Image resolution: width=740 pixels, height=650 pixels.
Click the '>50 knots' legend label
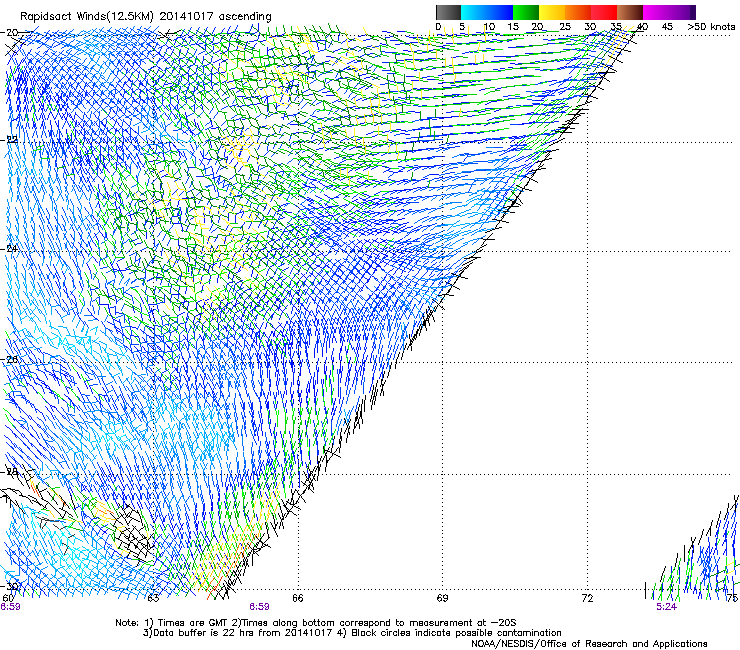pos(711,27)
